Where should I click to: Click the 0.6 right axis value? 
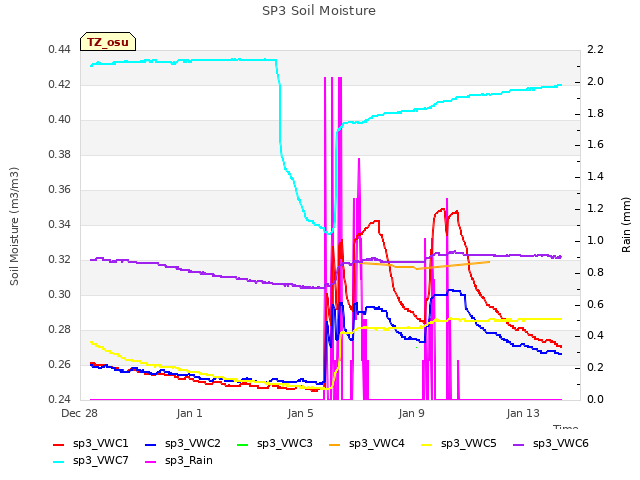pyautogui.click(x=595, y=304)
